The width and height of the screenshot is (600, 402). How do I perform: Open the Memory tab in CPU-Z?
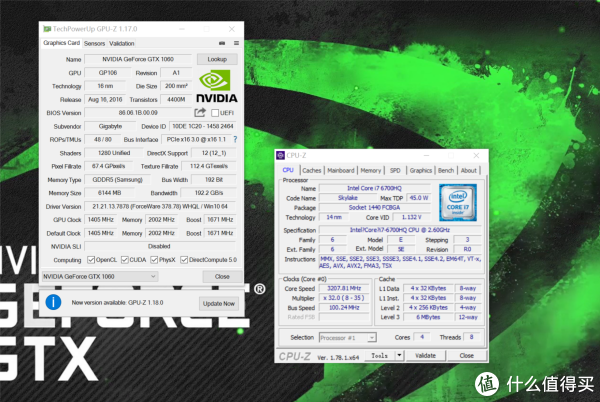click(370, 171)
